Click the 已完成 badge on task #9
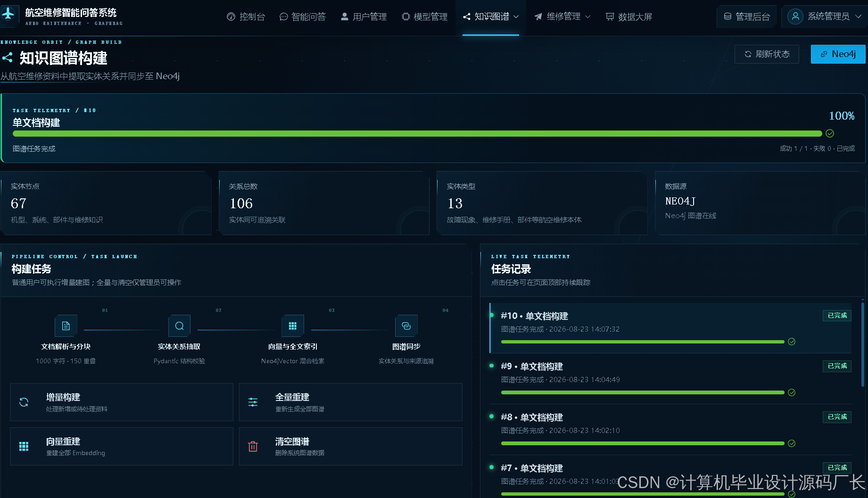Viewport: 868px width, 498px height. point(837,366)
